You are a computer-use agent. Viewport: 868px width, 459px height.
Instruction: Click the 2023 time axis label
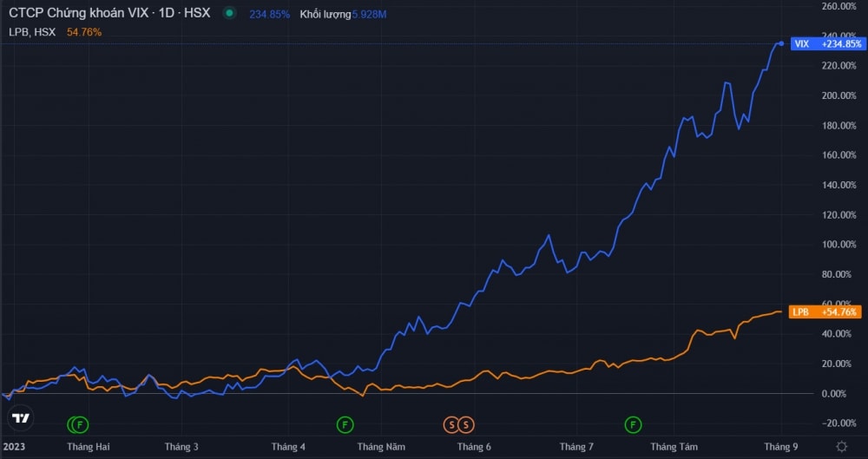[x=14, y=447]
